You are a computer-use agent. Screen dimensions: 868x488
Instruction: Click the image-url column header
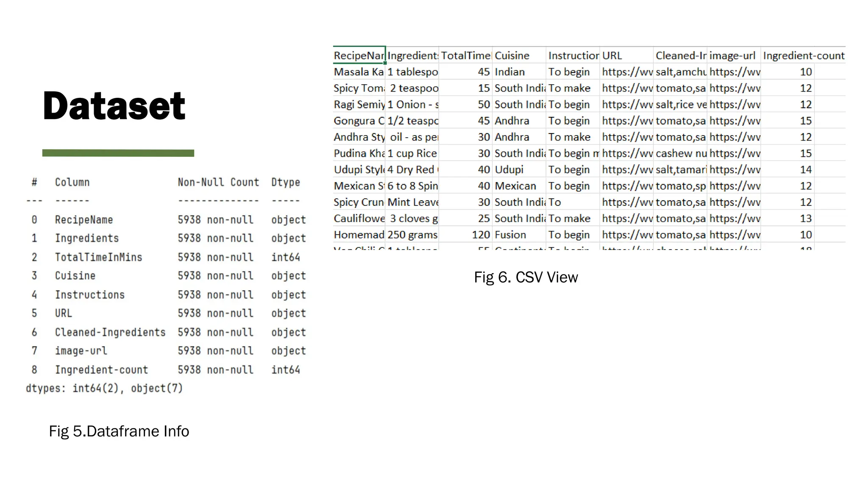734,55
